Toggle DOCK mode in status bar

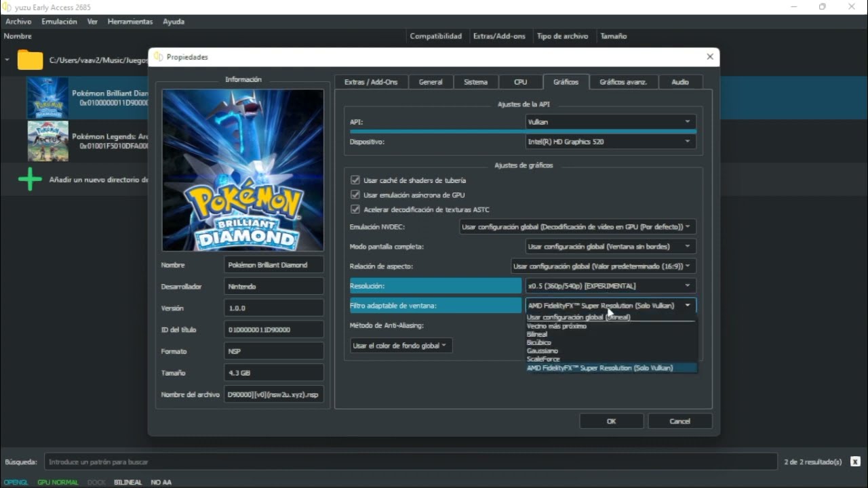(96, 483)
